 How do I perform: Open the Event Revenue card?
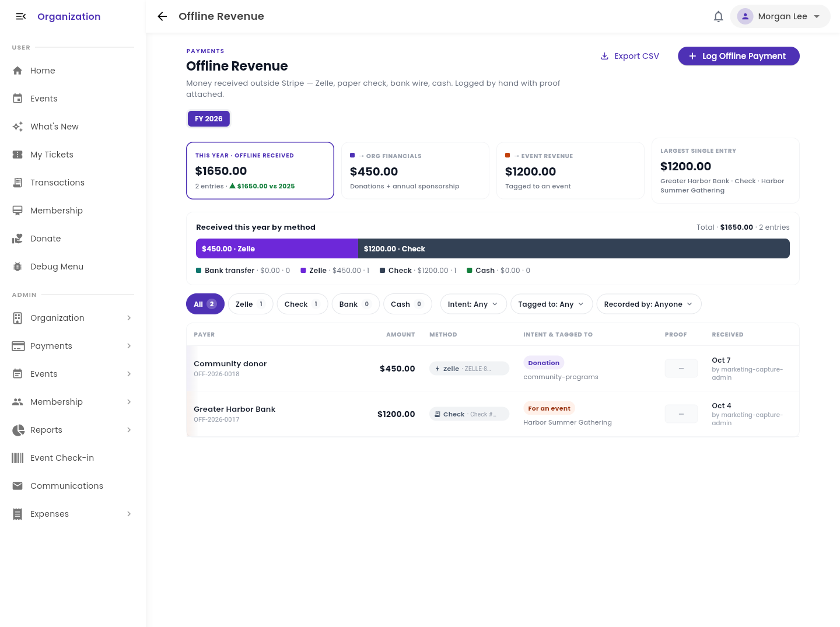[x=570, y=171]
